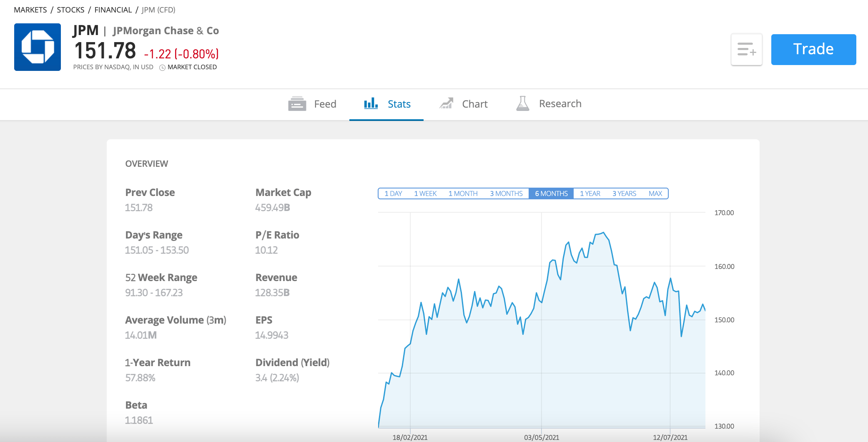Click the 140.00 price axis label

(x=724, y=373)
